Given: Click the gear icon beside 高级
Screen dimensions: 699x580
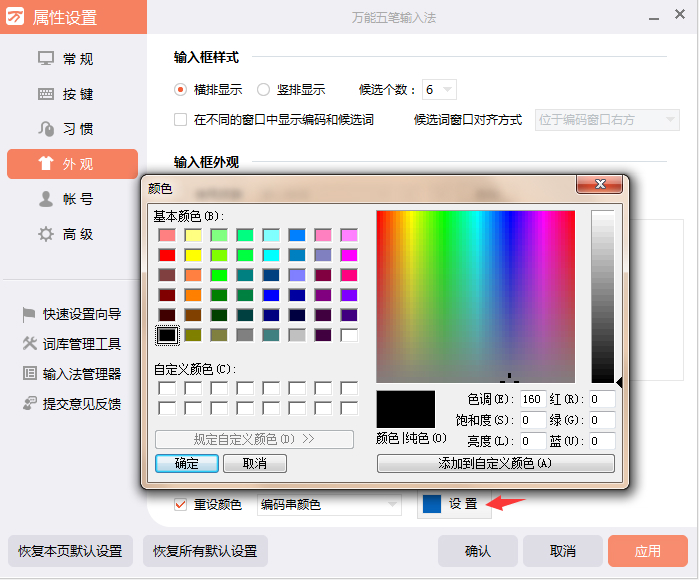Looking at the screenshot, I should (x=45, y=234).
